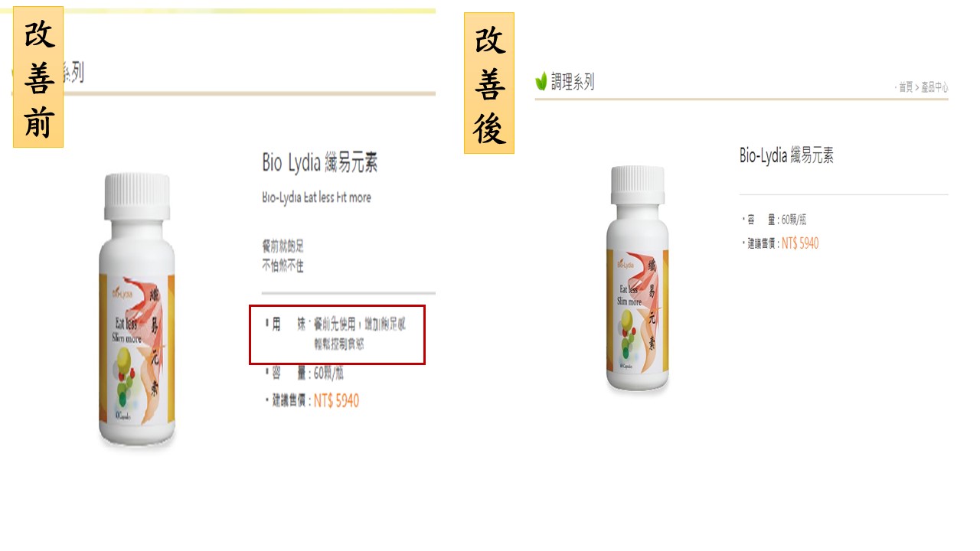Viewport: 980px width, 551px height.
Task: Click the orange NT$ 5940 price on left
Action: click(x=336, y=400)
